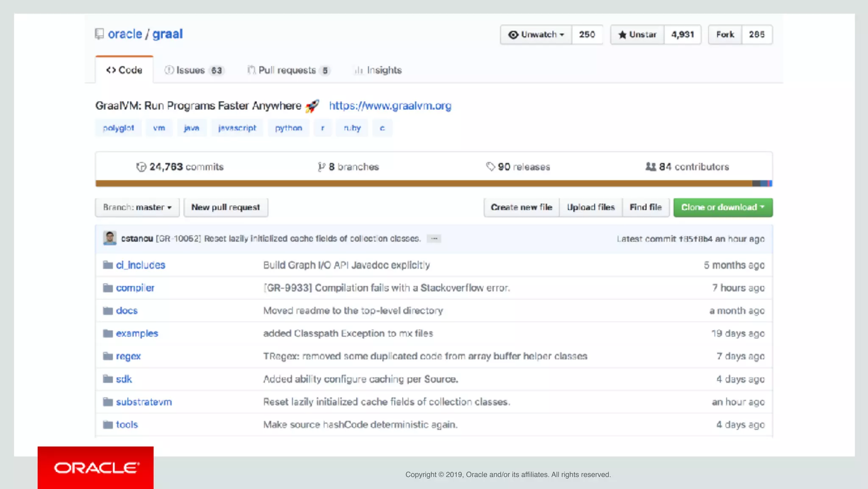Open the Pull requests tab
868x489 pixels.
288,70
